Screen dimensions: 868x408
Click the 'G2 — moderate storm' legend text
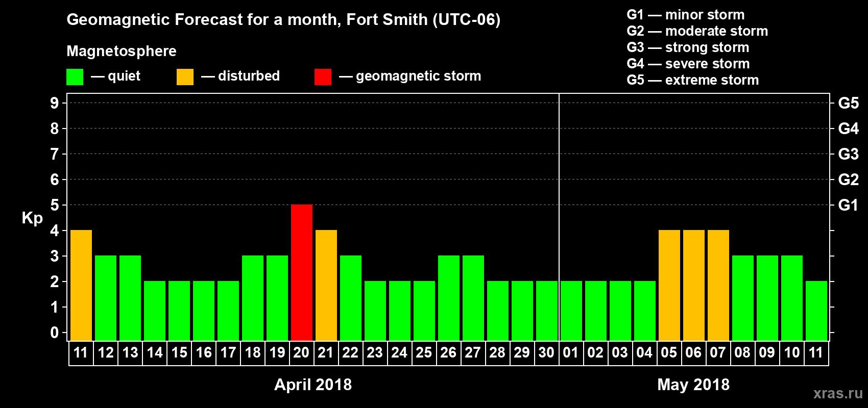[697, 31]
